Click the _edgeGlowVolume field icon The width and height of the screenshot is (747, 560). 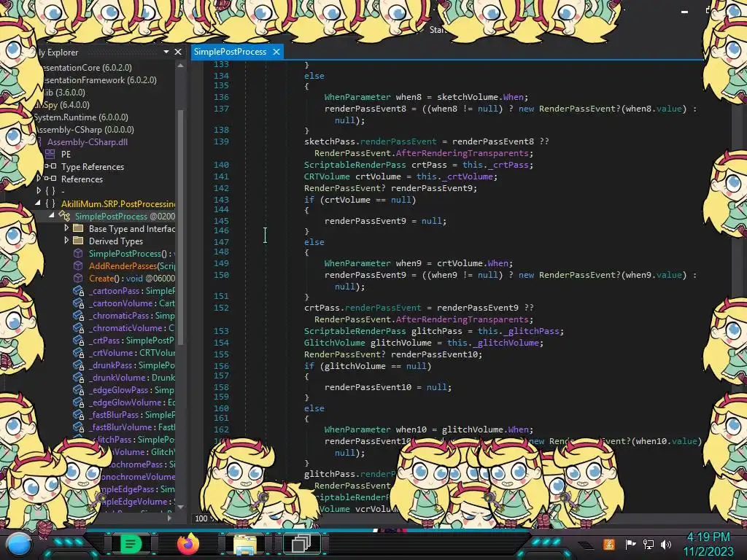coord(79,402)
